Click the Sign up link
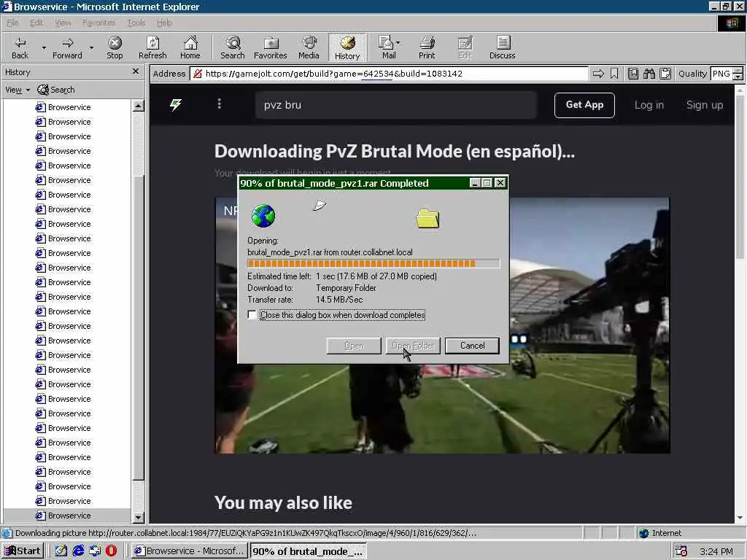 [x=705, y=105]
